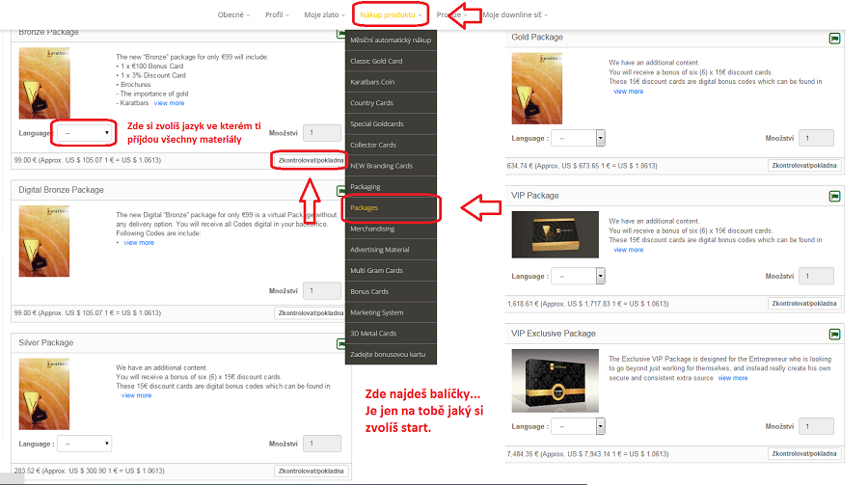
Task: Click the Gold Package product image
Action: tap(537, 89)
